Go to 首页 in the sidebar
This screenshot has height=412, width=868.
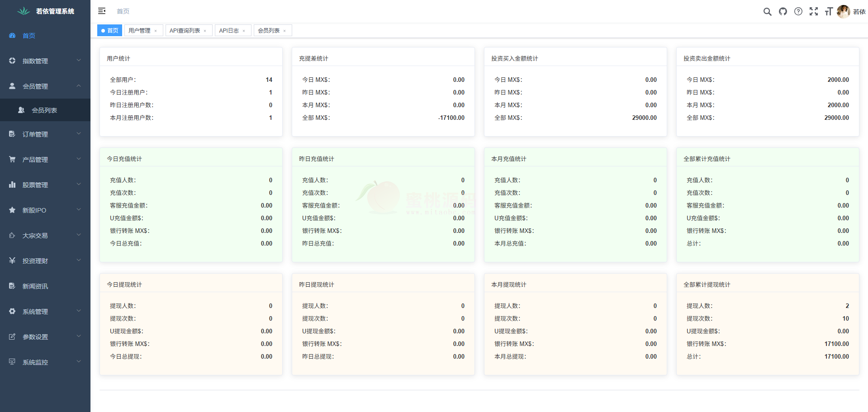[x=29, y=36]
